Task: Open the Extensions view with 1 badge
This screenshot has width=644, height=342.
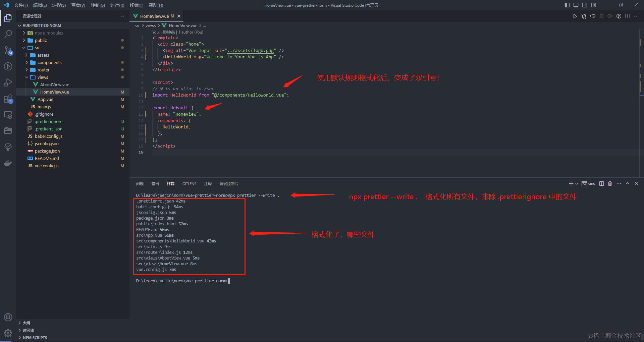Action: [x=8, y=99]
